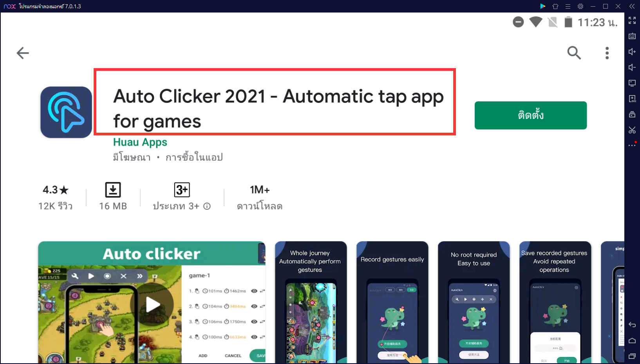Screen dimensions: 640x364
Task: Expand the Nox sidebar more options dots
Action: [x=632, y=145]
